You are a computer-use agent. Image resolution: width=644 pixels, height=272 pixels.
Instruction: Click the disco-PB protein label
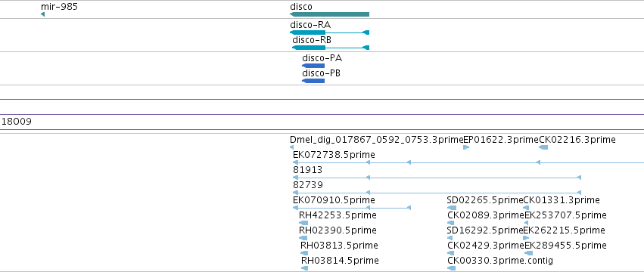[321, 73]
